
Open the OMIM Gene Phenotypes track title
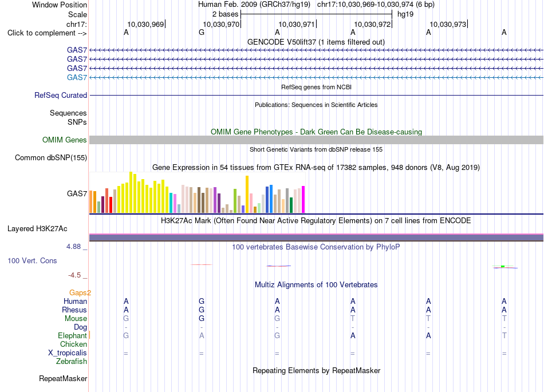[316, 132]
